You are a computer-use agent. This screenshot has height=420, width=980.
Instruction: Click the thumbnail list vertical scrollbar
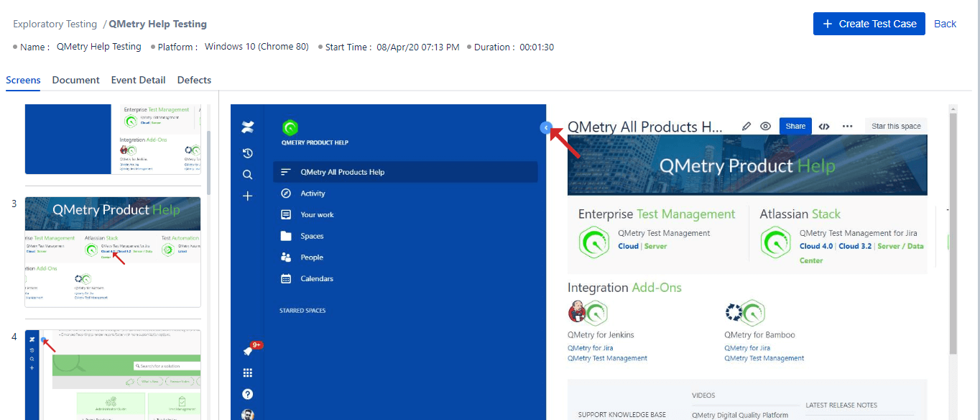tap(208, 162)
